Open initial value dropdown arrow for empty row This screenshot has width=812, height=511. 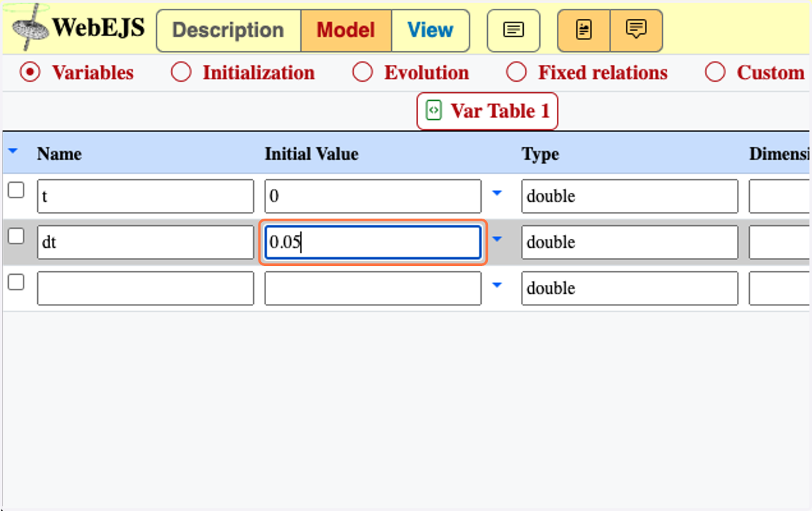497,286
